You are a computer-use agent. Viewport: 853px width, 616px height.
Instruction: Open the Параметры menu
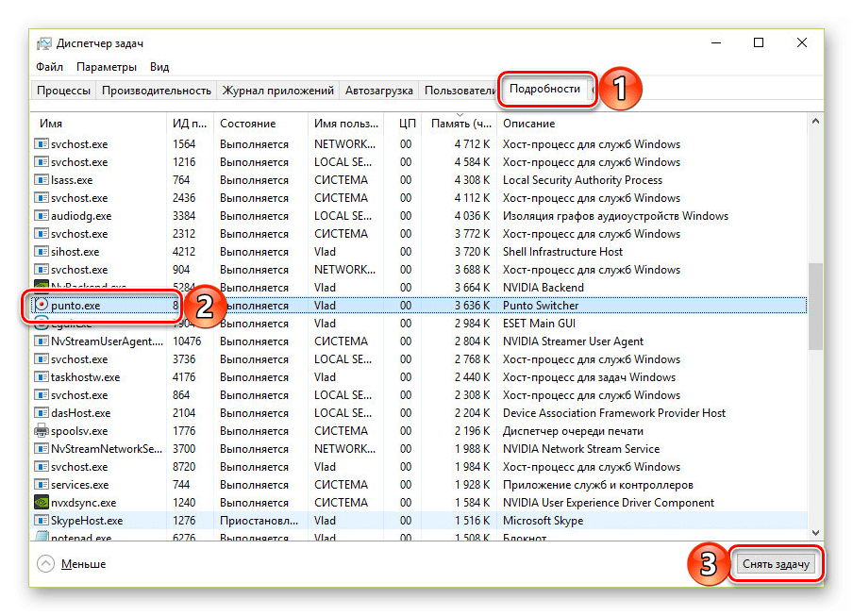click(107, 67)
